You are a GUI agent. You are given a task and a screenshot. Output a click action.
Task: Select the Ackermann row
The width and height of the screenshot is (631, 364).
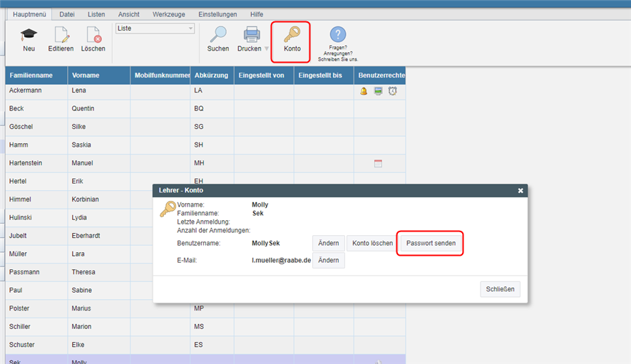click(205, 90)
